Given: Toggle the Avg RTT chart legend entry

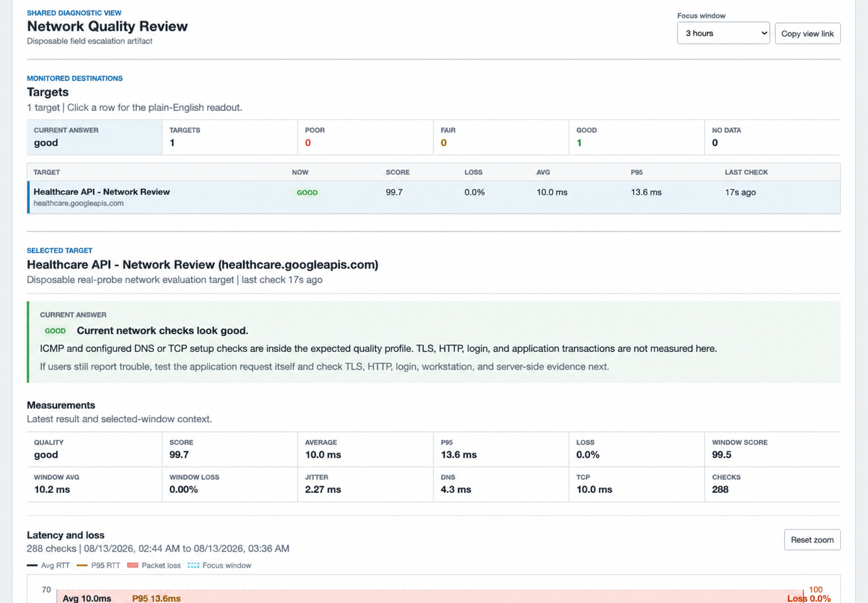Looking at the screenshot, I should click(49, 566).
